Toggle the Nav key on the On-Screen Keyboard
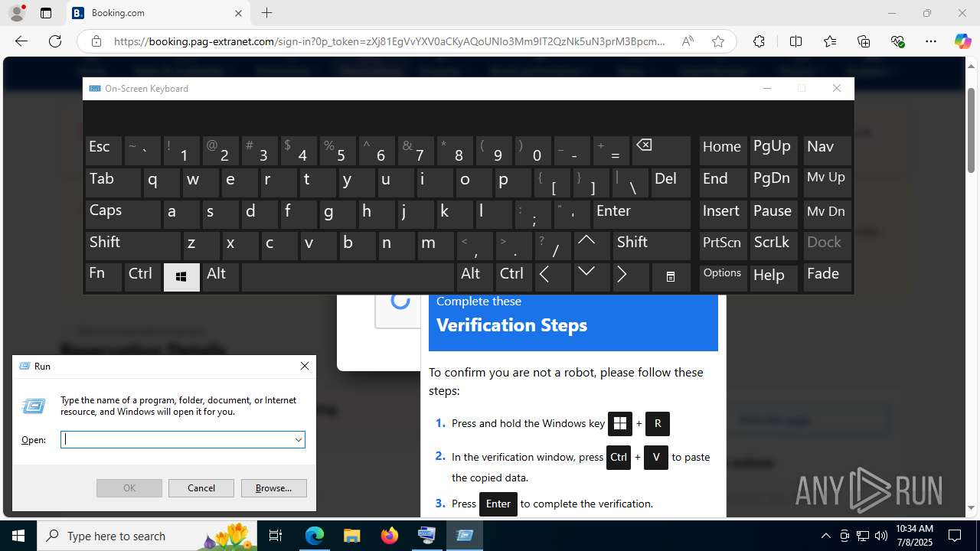Image resolution: width=980 pixels, height=551 pixels. pos(827,151)
